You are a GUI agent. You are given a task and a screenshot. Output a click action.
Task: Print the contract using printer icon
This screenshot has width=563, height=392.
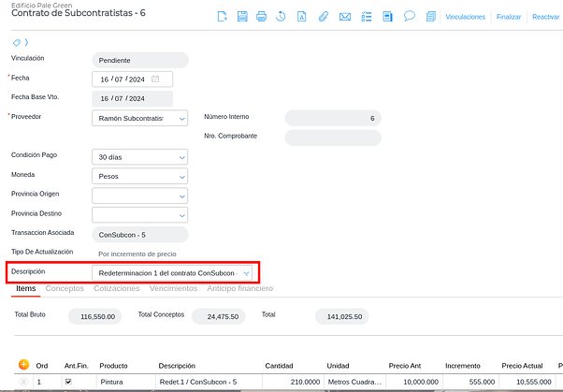tap(262, 17)
